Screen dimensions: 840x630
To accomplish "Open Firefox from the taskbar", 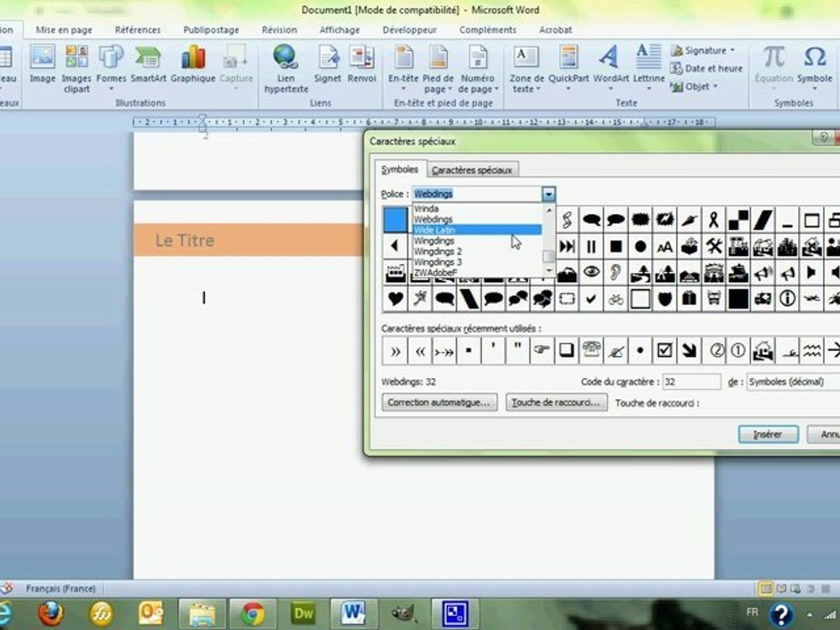I will coord(51,613).
